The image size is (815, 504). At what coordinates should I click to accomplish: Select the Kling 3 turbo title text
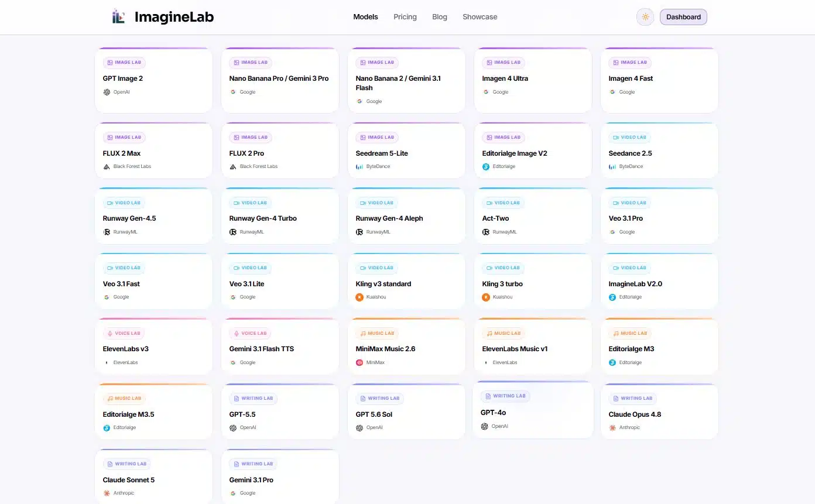[x=503, y=284]
